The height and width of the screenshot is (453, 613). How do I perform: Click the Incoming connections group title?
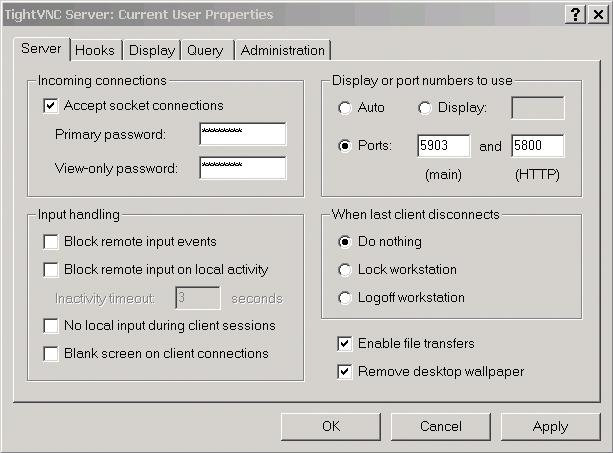point(102,81)
